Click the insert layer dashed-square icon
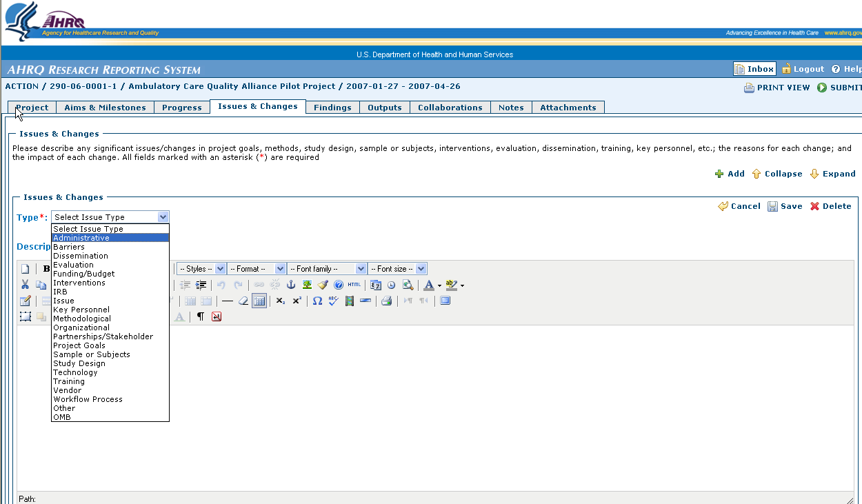862x504 pixels. coord(26,316)
